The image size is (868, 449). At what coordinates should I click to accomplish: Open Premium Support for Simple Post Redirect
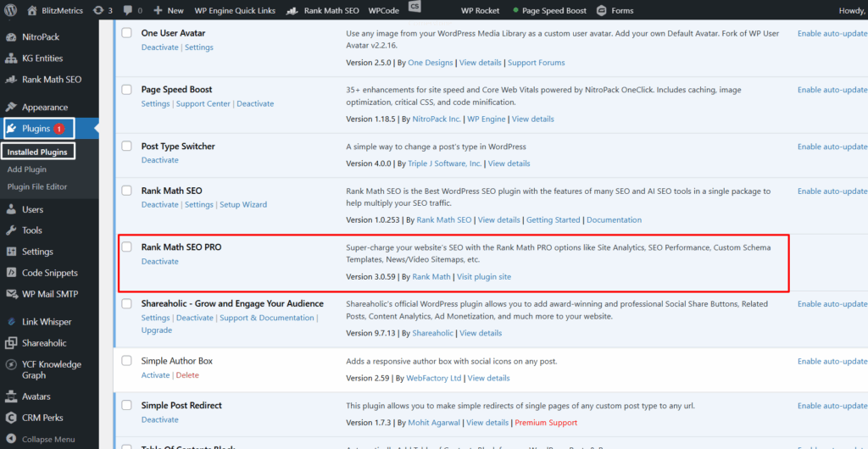pyautogui.click(x=546, y=423)
